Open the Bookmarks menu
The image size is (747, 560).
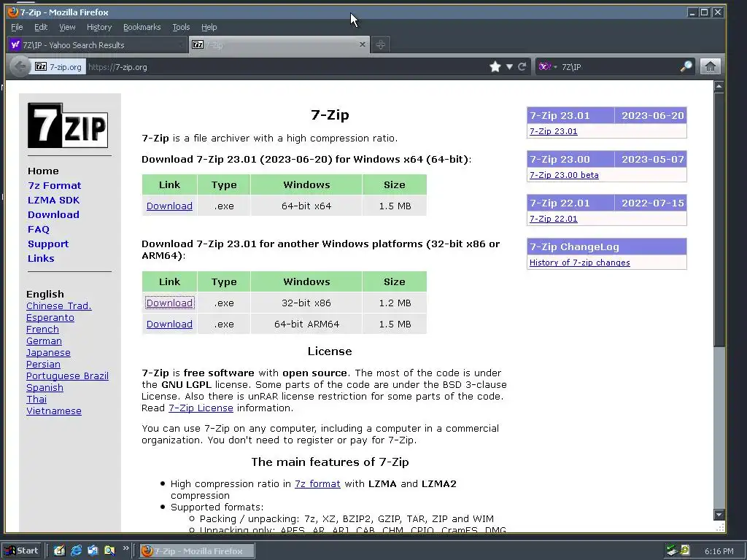click(142, 27)
